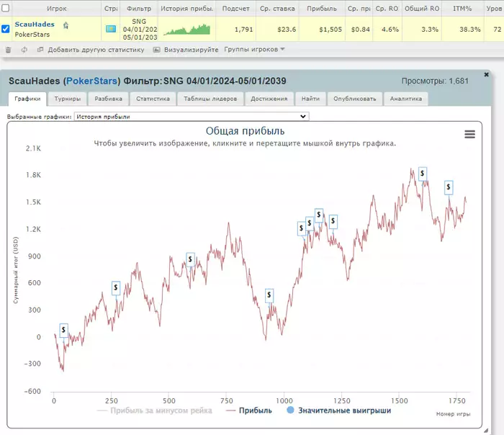Toggle the Прибыль legend series
The image size is (504, 435).
pos(249,411)
